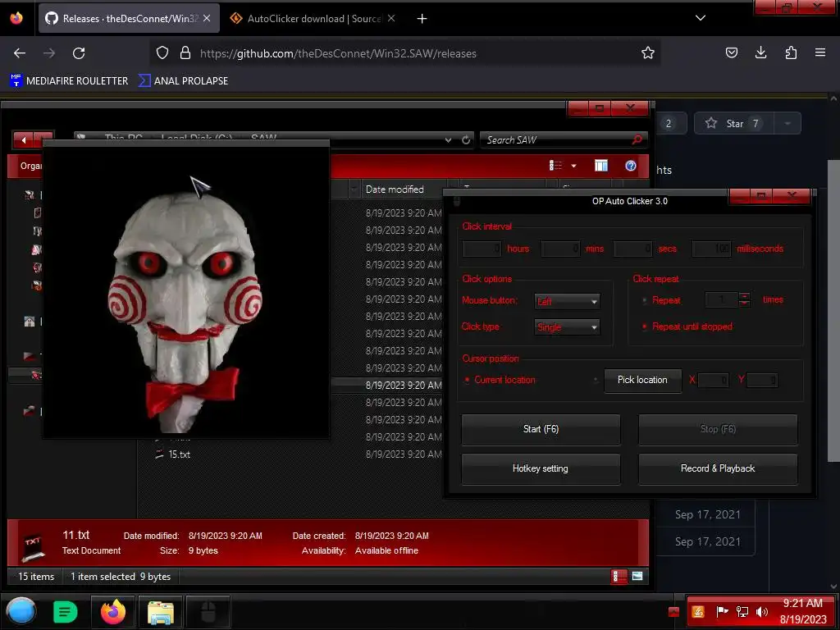Expand Explorer address bar history dropdown
The image size is (840, 630).
tap(448, 139)
